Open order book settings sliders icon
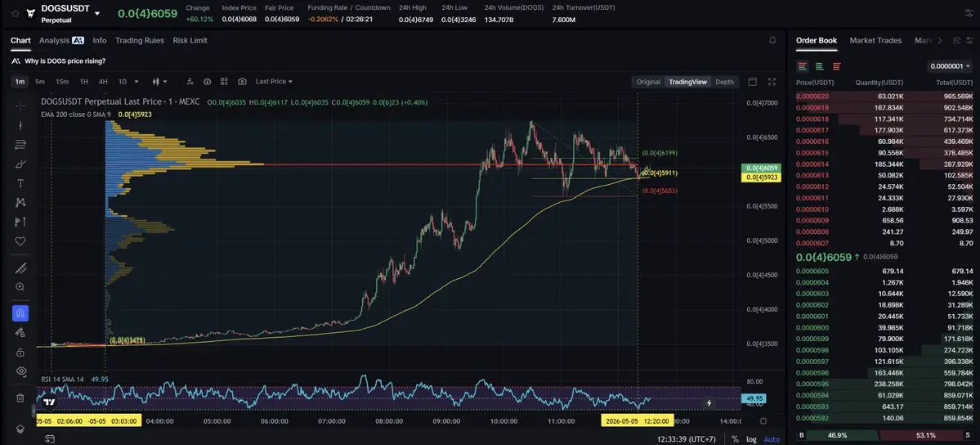 coord(969,40)
